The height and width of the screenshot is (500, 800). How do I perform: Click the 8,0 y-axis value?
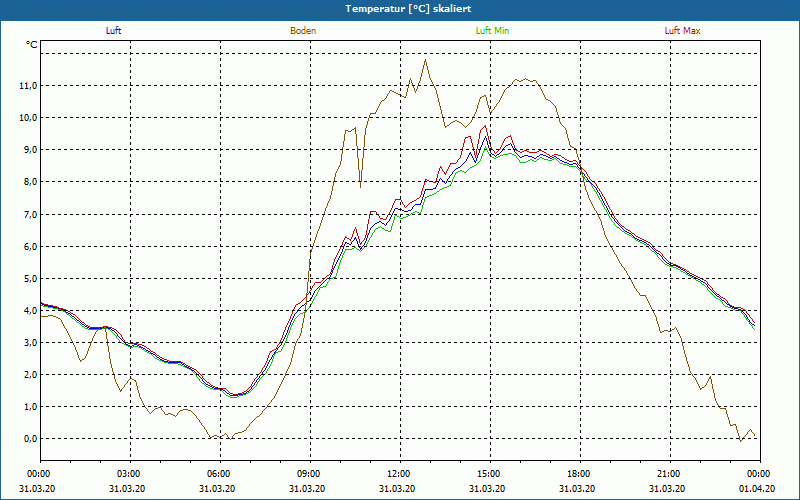pos(30,182)
